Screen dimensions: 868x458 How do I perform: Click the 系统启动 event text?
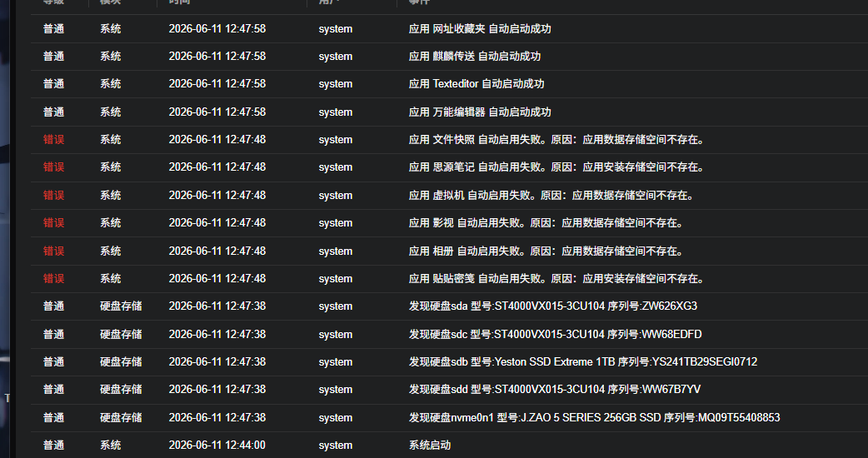tap(430, 446)
